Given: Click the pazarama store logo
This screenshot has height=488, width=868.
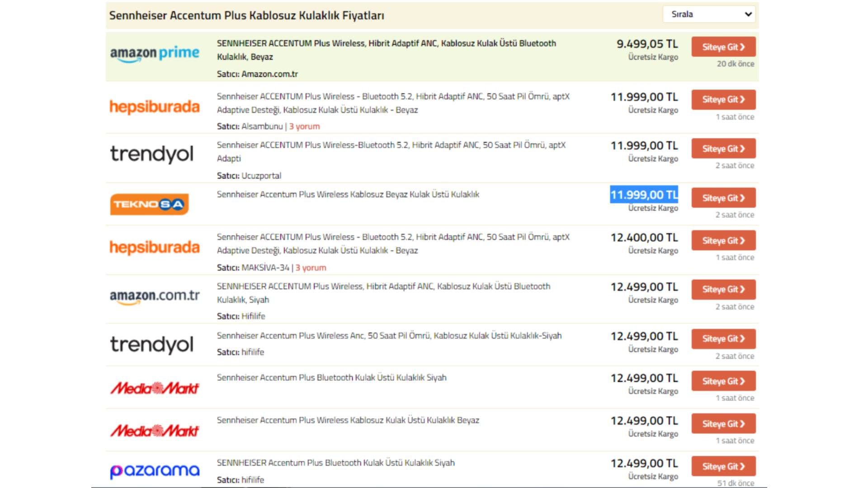Looking at the screenshot, I should pyautogui.click(x=154, y=471).
